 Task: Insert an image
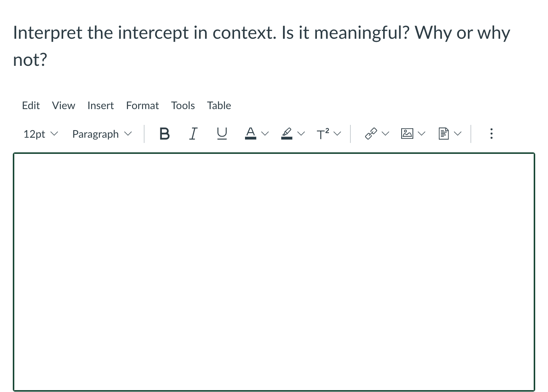pyautogui.click(x=407, y=134)
